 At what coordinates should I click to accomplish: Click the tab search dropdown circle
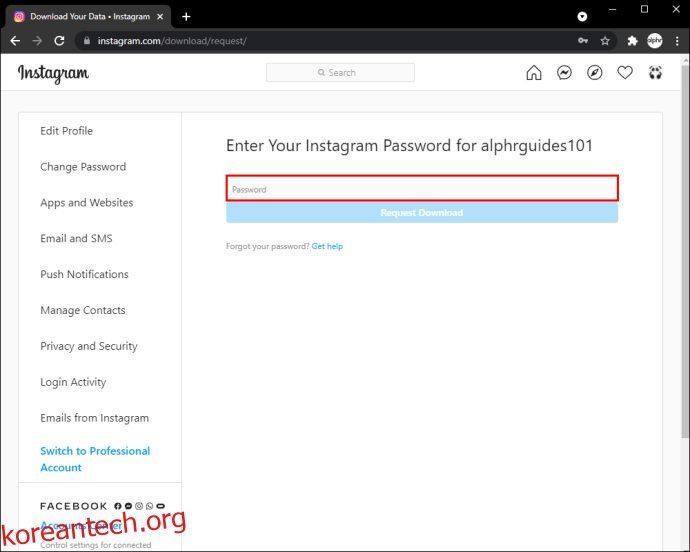(x=582, y=17)
